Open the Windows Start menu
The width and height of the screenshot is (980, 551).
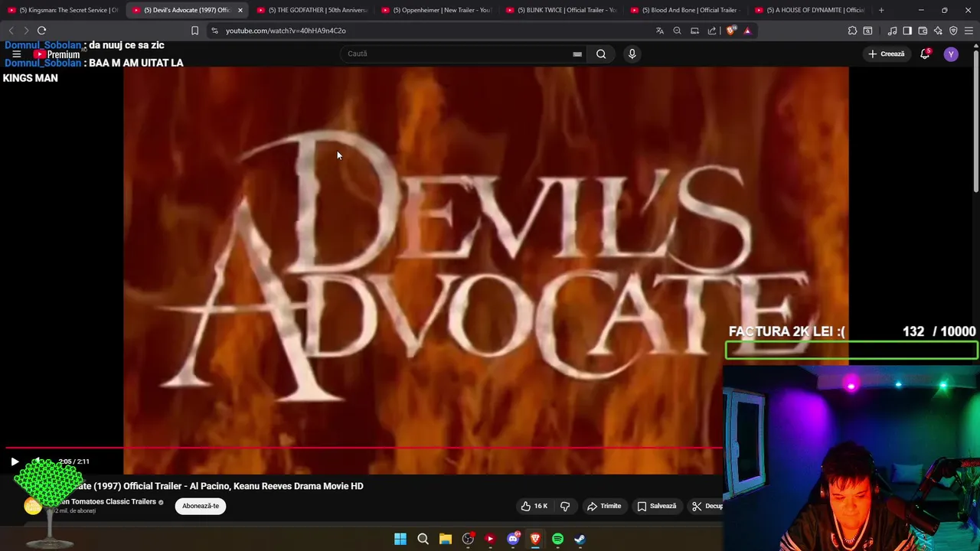(x=400, y=539)
